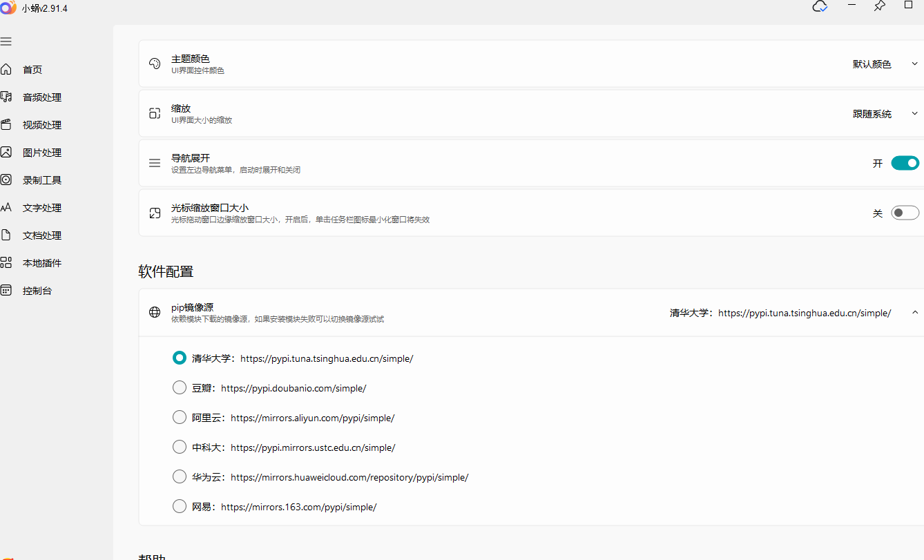Choose the 华为云 mirror radio option
The height and width of the screenshot is (560, 924).
(180, 476)
